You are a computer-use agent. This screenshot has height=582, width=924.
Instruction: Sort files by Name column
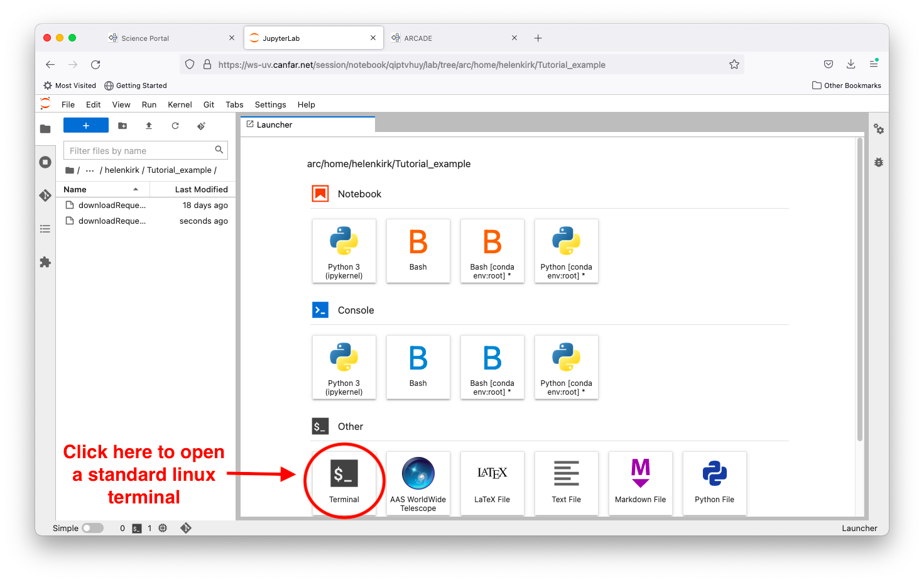coord(103,189)
